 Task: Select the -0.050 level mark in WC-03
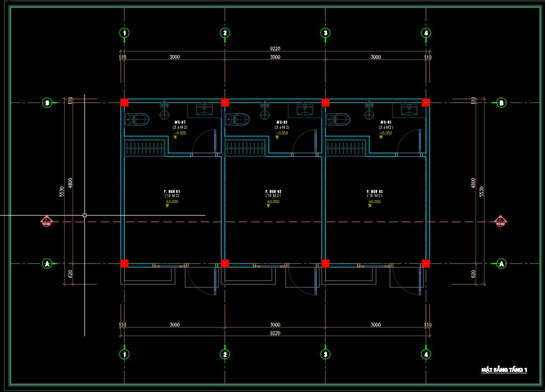[x=386, y=133]
